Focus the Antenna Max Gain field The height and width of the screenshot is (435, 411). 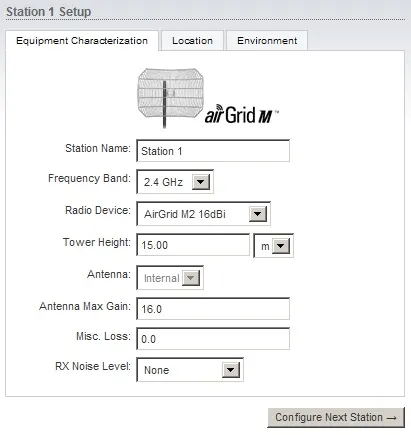213,309
